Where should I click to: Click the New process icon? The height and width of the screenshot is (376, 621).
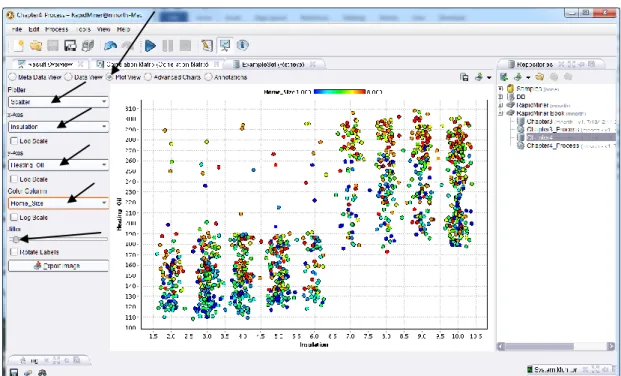(18, 46)
